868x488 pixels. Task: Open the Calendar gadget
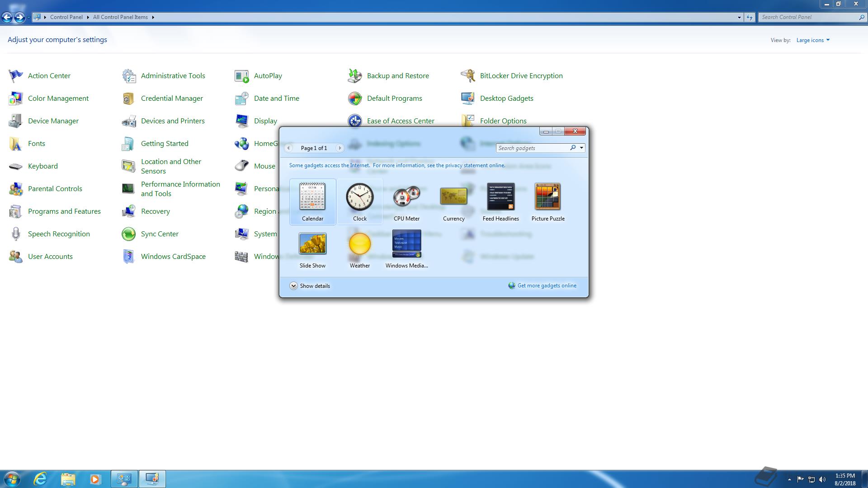pos(312,202)
